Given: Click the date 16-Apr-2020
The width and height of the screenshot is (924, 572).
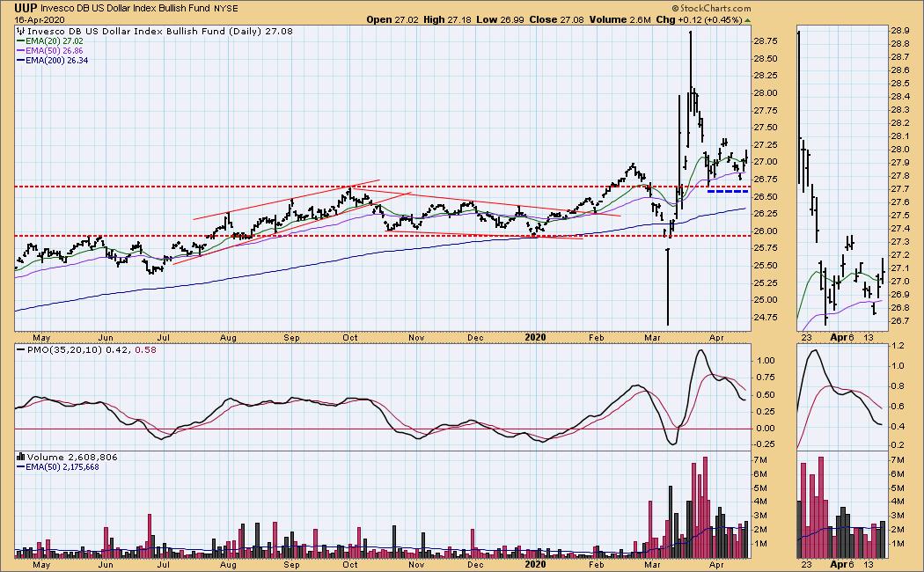Looking at the screenshot, I should click(x=40, y=19).
